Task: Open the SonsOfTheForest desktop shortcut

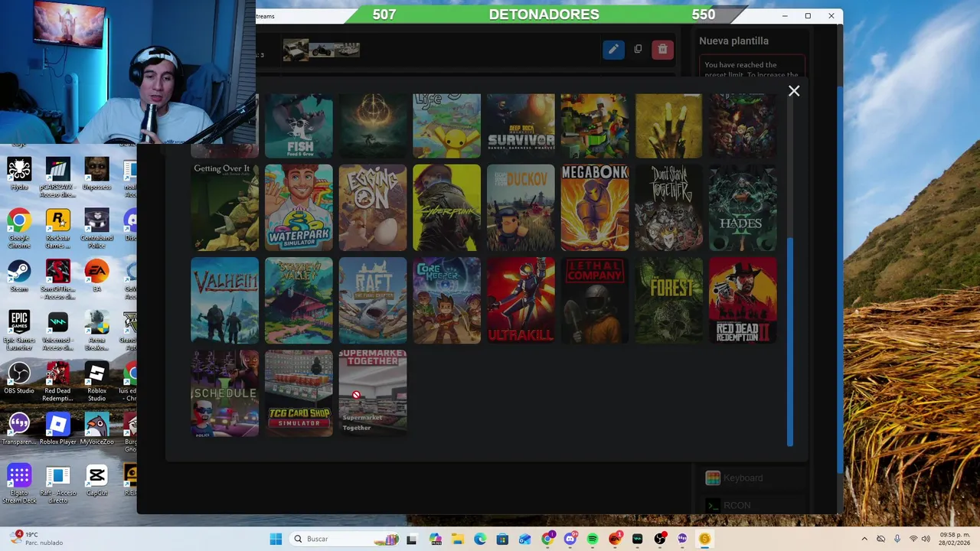Action: pos(57,279)
